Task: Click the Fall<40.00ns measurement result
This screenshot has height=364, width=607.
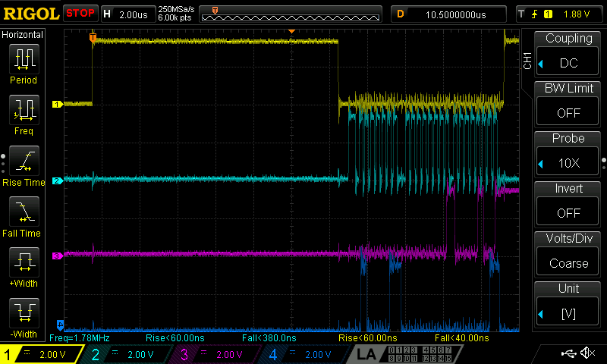Action: [x=461, y=338]
